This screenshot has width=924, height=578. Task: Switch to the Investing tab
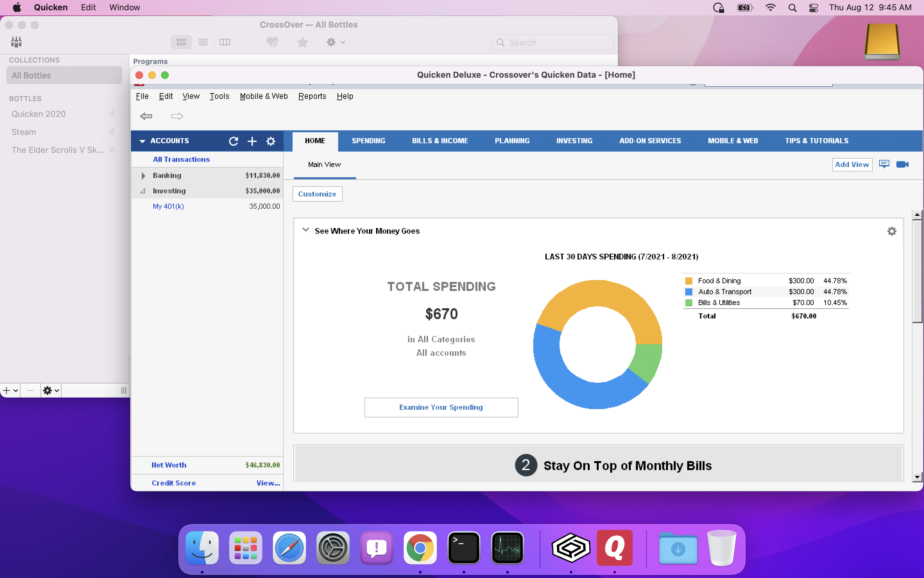tap(574, 141)
